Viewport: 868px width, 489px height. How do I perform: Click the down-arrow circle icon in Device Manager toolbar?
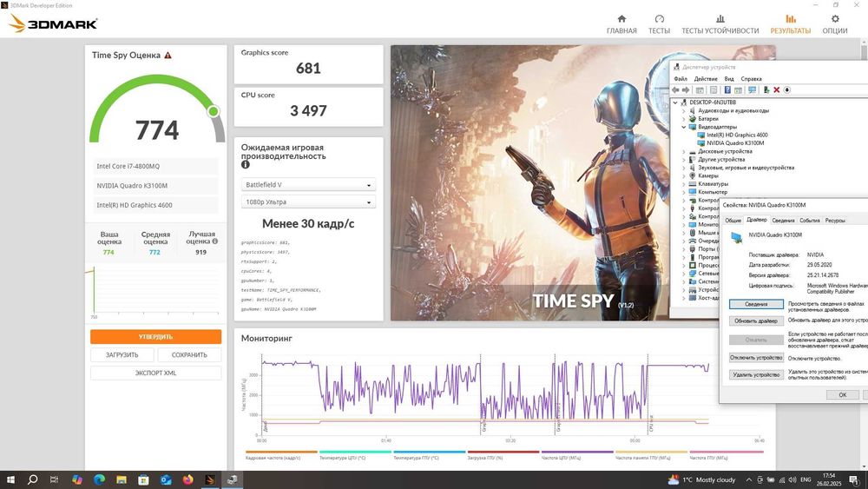786,89
